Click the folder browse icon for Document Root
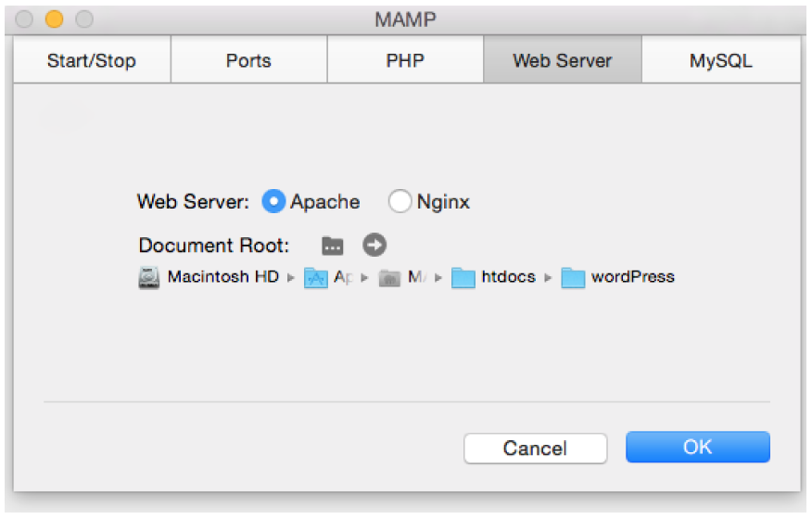The image size is (812, 519). (x=333, y=246)
